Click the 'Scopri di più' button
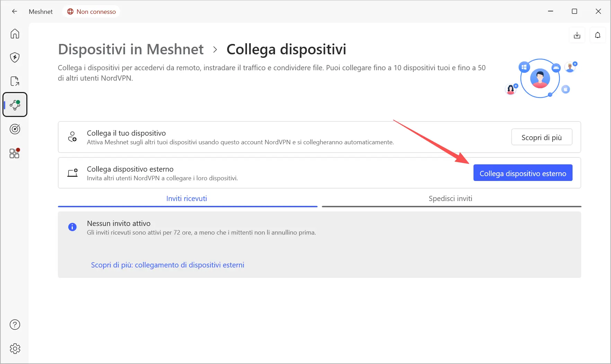 [541, 137]
